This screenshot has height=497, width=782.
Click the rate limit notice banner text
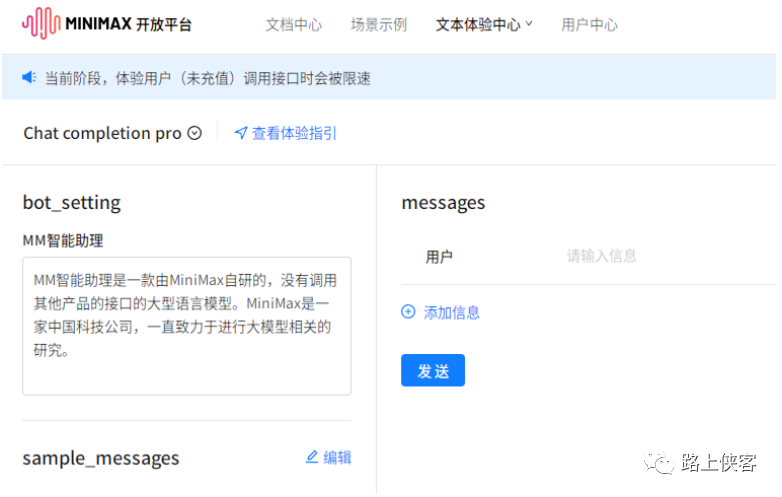(207, 78)
